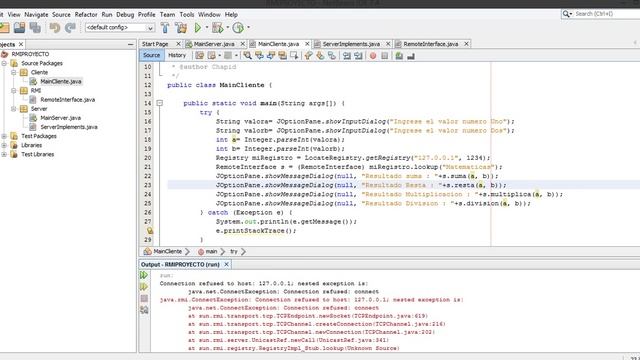The width and height of the screenshot is (640, 360).
Task: Open Run Project dropdown arrow
Action: point(207,27)
